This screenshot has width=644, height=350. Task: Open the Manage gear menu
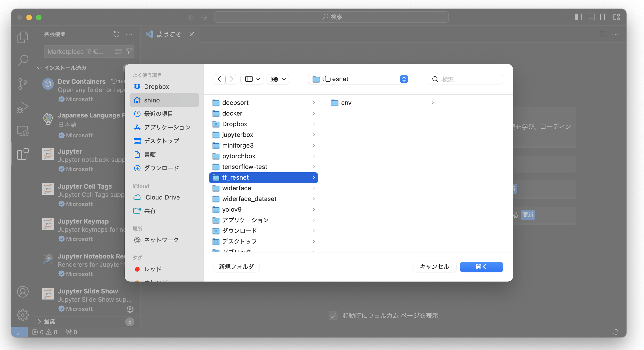(23, 315)
